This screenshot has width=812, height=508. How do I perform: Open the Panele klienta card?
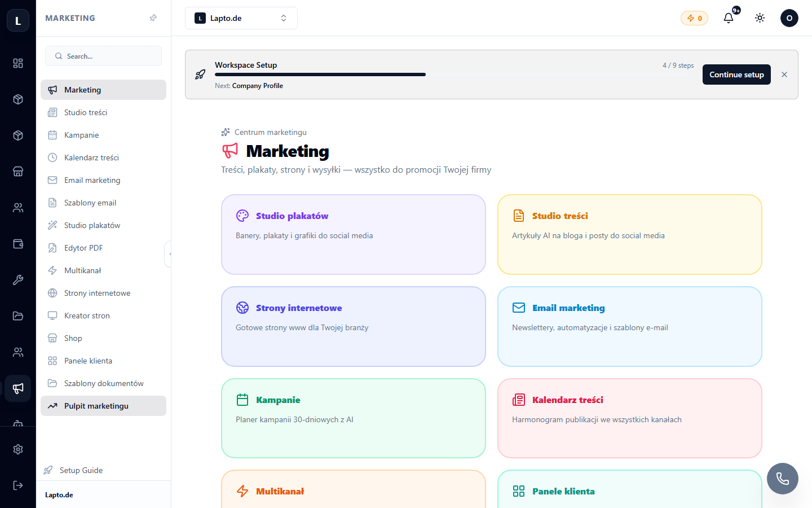(x=630, y=489)
